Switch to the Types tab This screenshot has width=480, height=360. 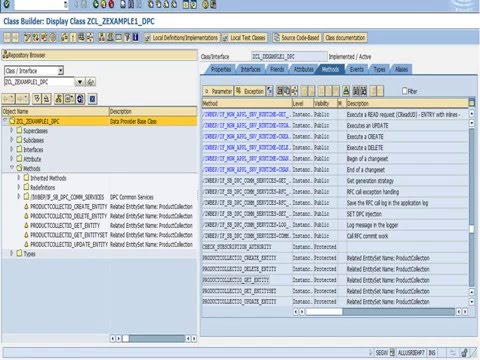(x=379, y=69)
